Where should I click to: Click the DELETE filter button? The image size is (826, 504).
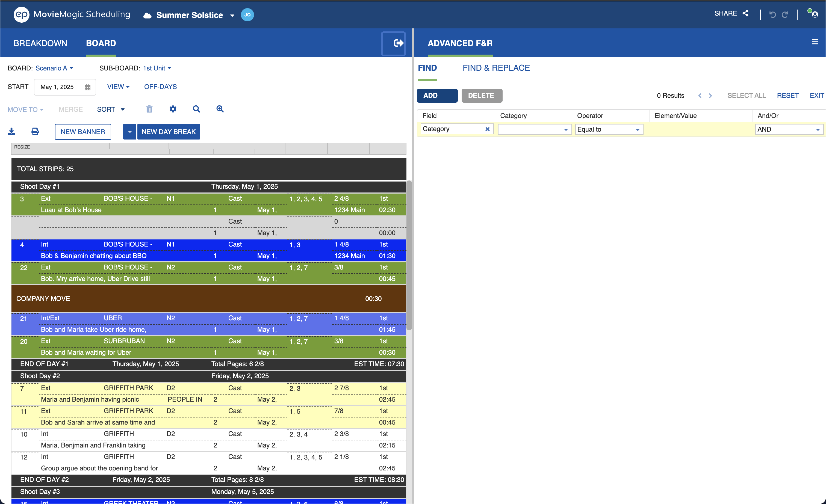[482, 96]
